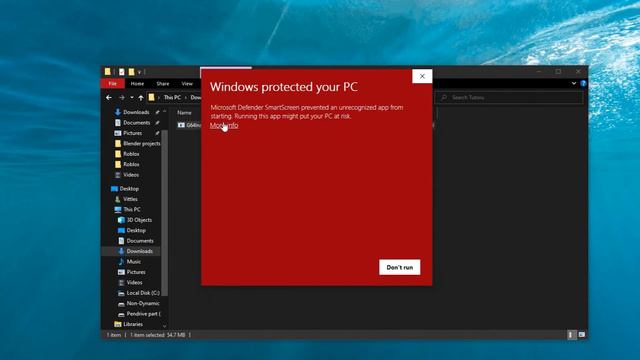The height and width of the screenshot is (360, 640).
Task: Click the folder icon in address bar
Action: pyautogui.click(x=151, y=97)
